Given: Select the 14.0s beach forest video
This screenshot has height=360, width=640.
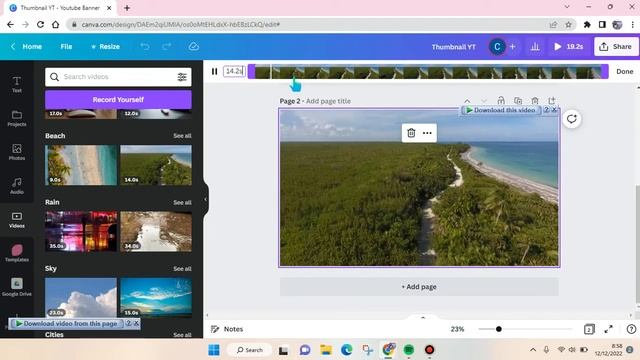Looking at the screenshot, I should tap(156, 165).
